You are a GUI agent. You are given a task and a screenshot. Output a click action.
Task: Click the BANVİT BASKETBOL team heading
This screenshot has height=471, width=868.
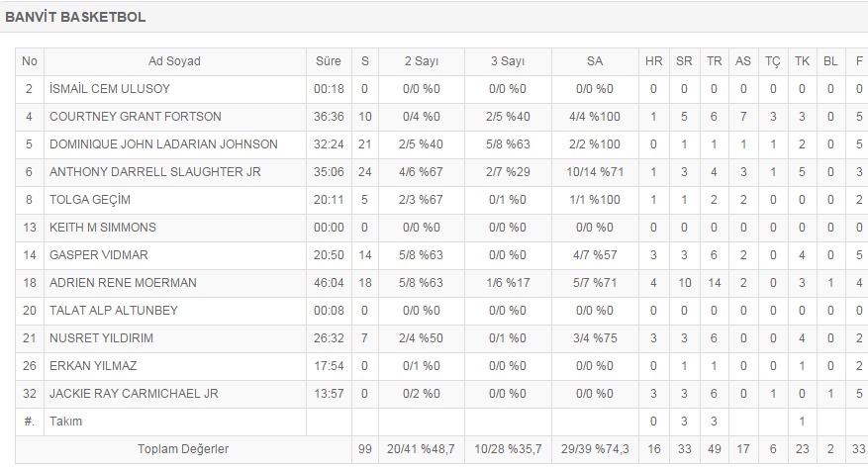pyautogui.click(x=75, y=18)
